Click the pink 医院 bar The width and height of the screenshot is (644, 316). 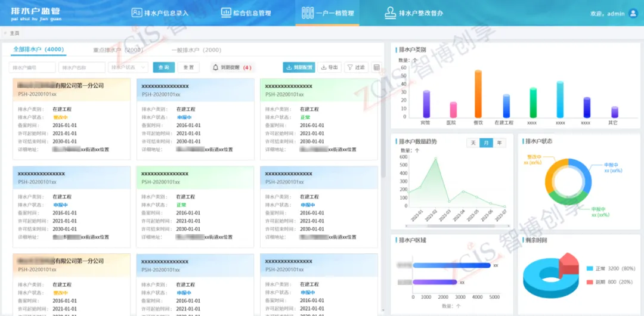[x=453, y=110]
